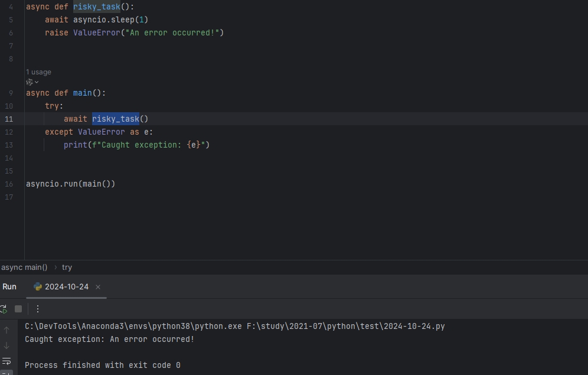
Task: Close the 2024-10-24 run tab
Action: pyautogui.click(x=98, y=287)
